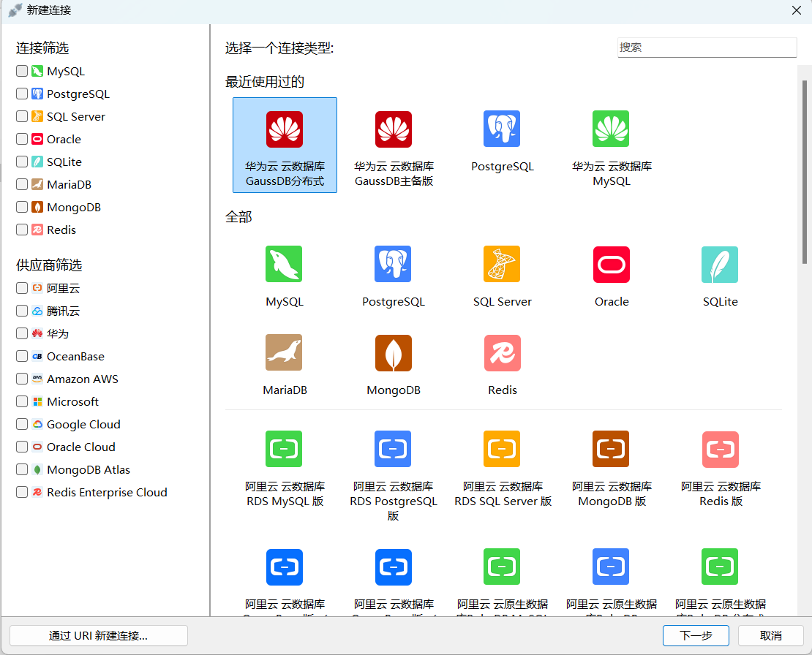Close the 新建连接 dialog
The width and height of the screenshot is (812, 655).
[797, 10]
